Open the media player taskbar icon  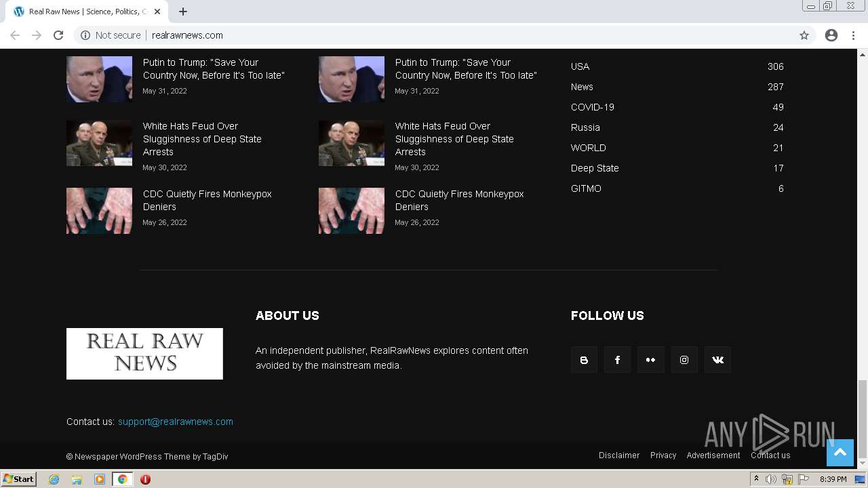[100, 479]
